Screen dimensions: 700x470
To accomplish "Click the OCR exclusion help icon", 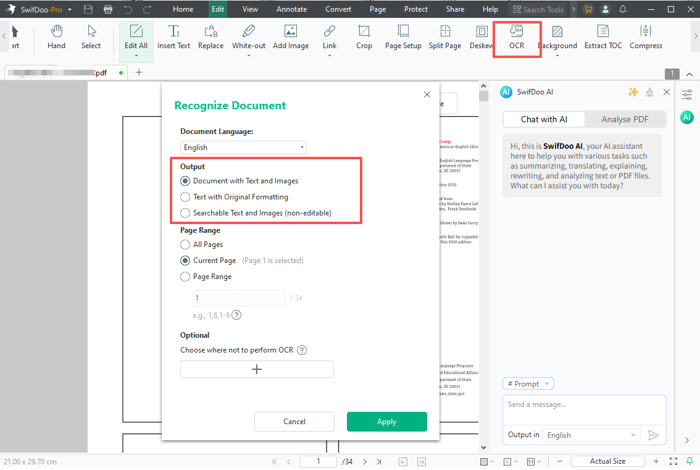I will pos(302,350).
